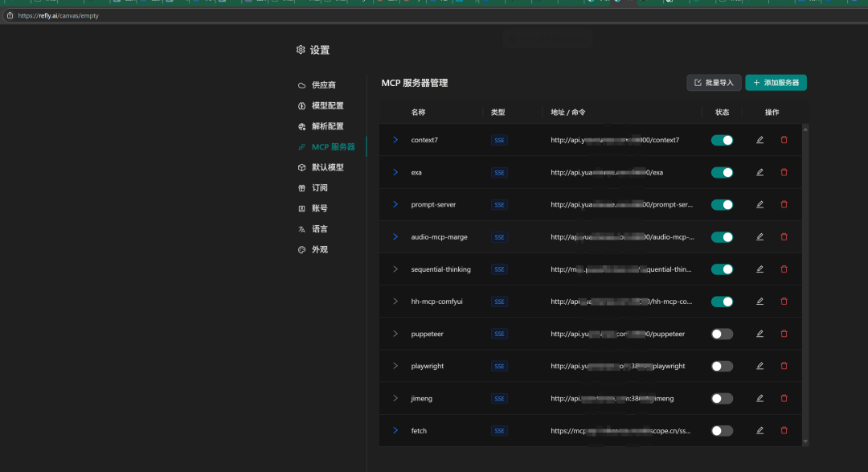Click the SSE type tag on puppeteer row
The height and width of the screenshot is (472, 868).
(x=499, y=334)
